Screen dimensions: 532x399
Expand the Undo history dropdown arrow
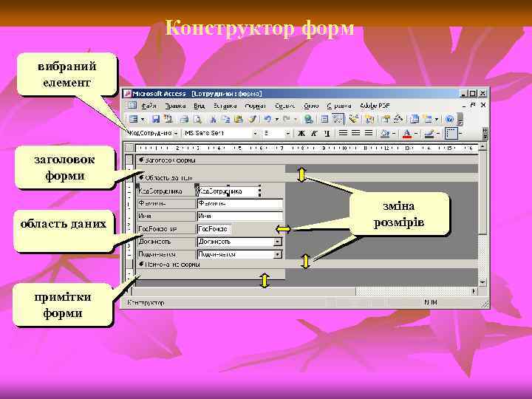coord(277,120)
